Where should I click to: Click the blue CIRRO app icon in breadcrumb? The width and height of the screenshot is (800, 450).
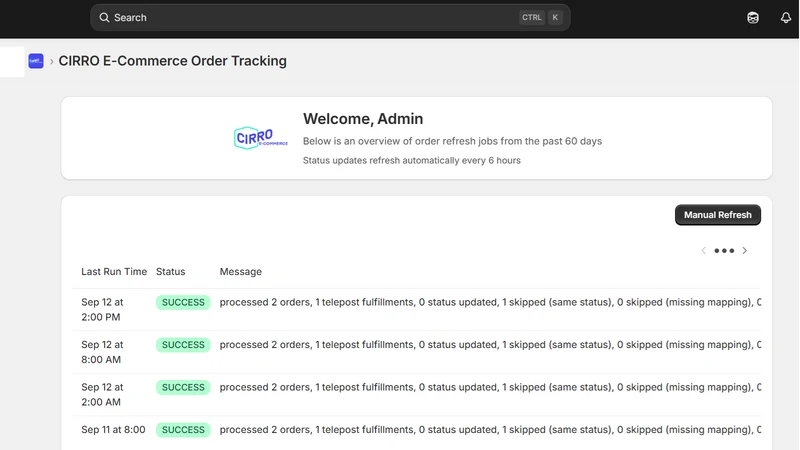click(x=36, y=61)
